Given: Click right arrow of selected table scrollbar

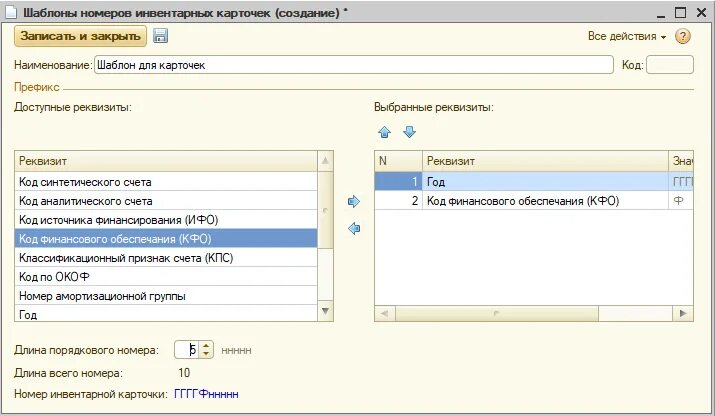Looking at the screenshot, I should [x=683, y=313].
